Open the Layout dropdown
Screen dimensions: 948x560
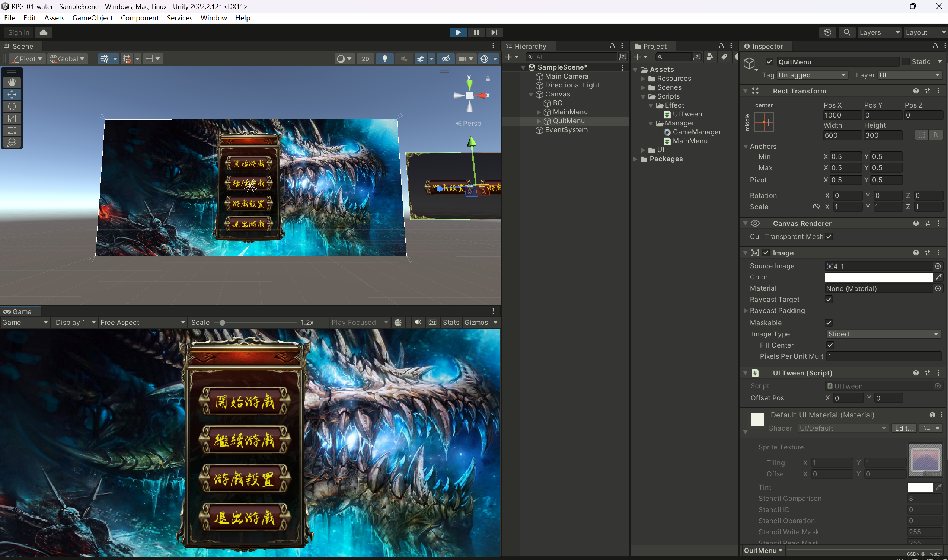pos(925,32)
